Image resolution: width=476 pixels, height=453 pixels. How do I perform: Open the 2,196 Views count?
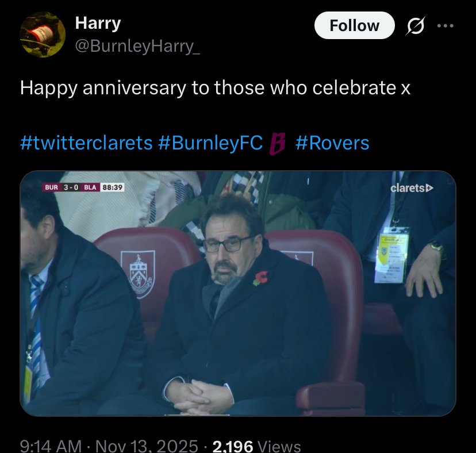(256, 446)
